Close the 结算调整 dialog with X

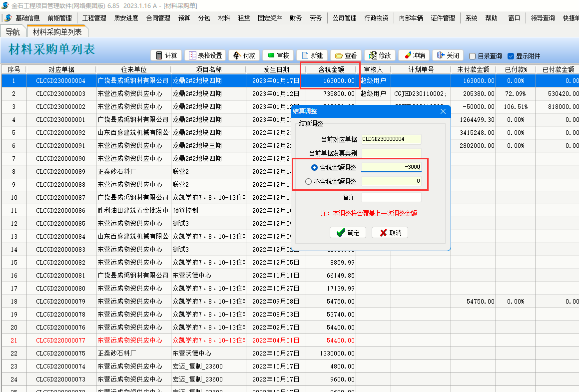pyautogui.click(x=443, y=111)
